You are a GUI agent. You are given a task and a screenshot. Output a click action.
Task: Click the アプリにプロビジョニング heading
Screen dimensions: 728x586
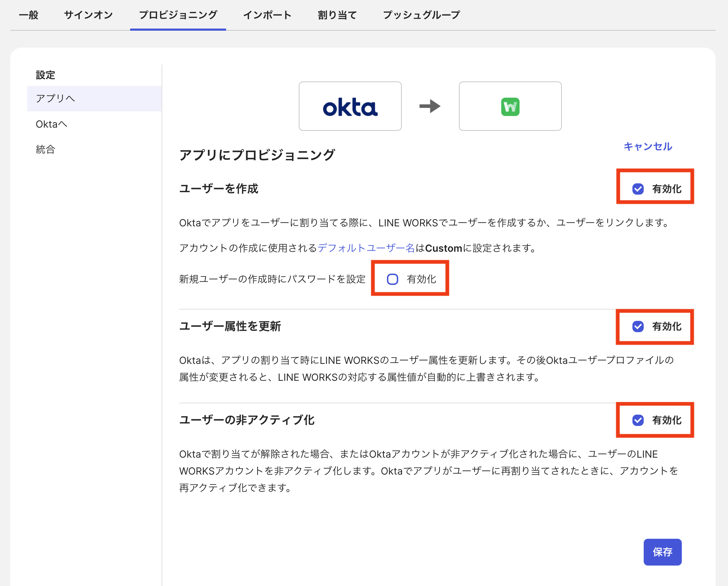click(257, 155)
